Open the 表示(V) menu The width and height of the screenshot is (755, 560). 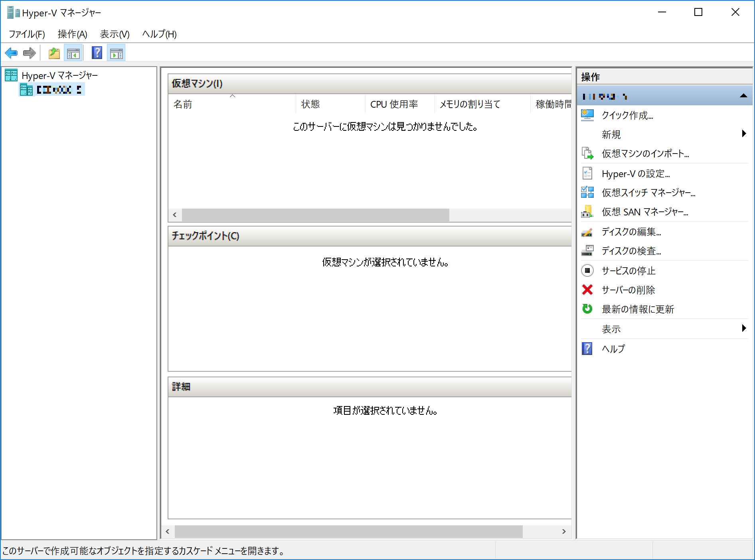click(x=115, y=34)
